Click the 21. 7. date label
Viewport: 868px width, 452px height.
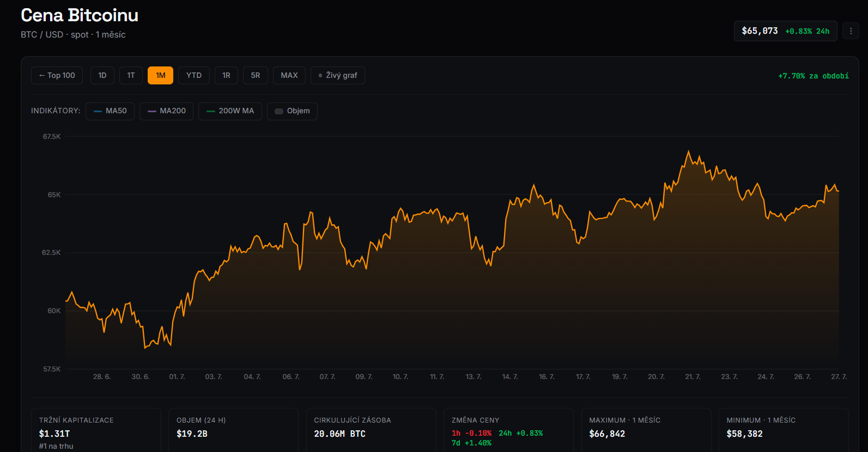pos(693,377)
